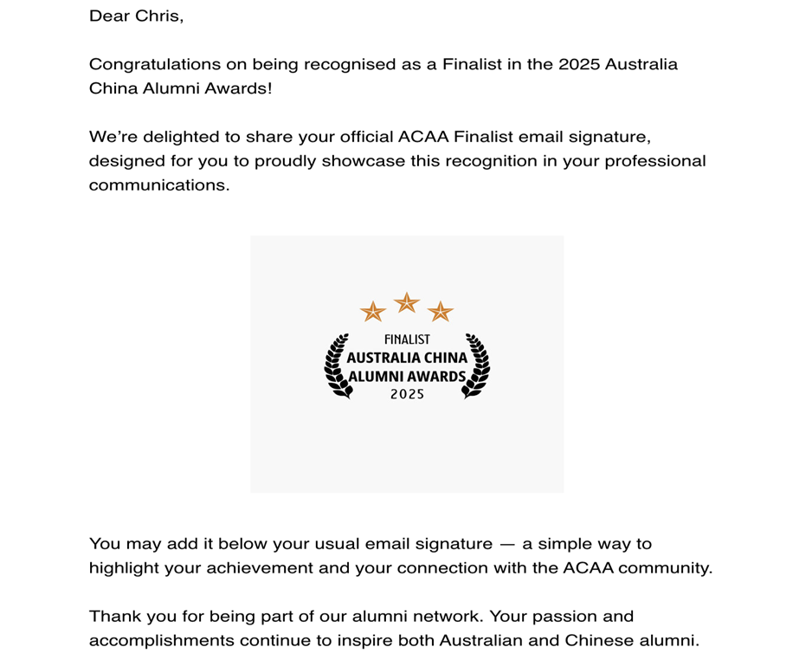Click the 2025 year in the badge
Viewport: 812px width, 660px height.
[407, 394]
